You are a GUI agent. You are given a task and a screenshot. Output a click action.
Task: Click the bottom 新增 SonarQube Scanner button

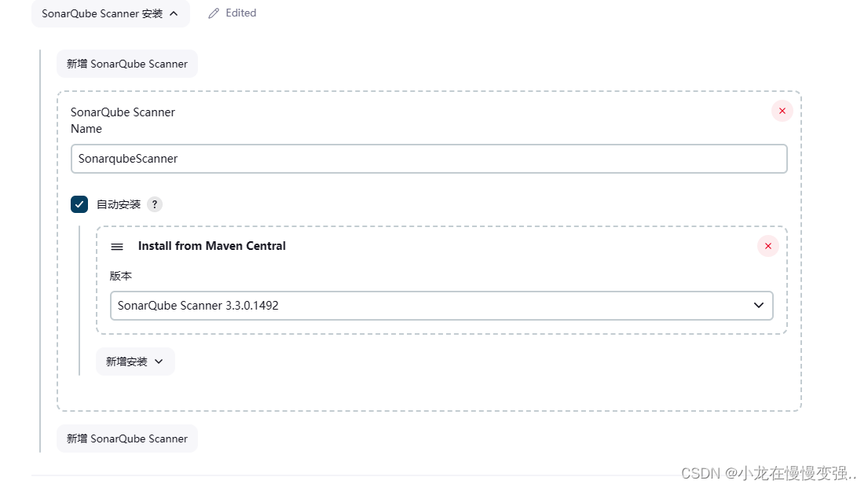pos(127,438)
